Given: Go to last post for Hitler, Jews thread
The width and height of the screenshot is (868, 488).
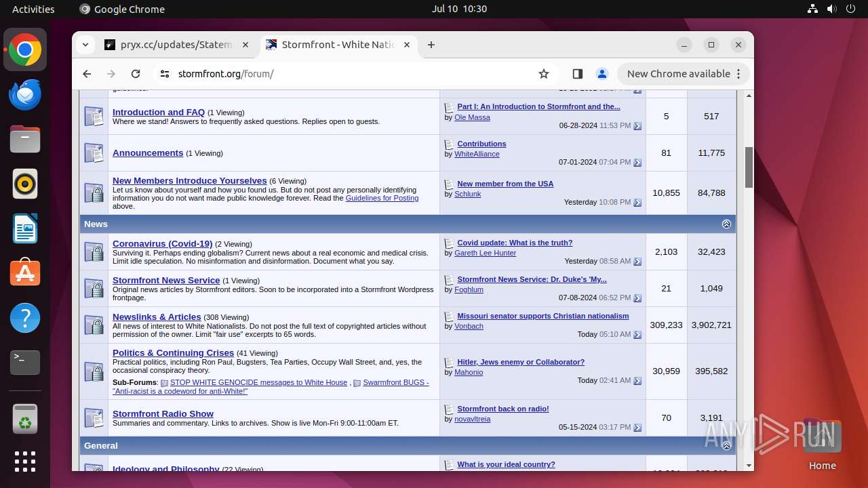Looking at the screenshot, I should (637, 381).
